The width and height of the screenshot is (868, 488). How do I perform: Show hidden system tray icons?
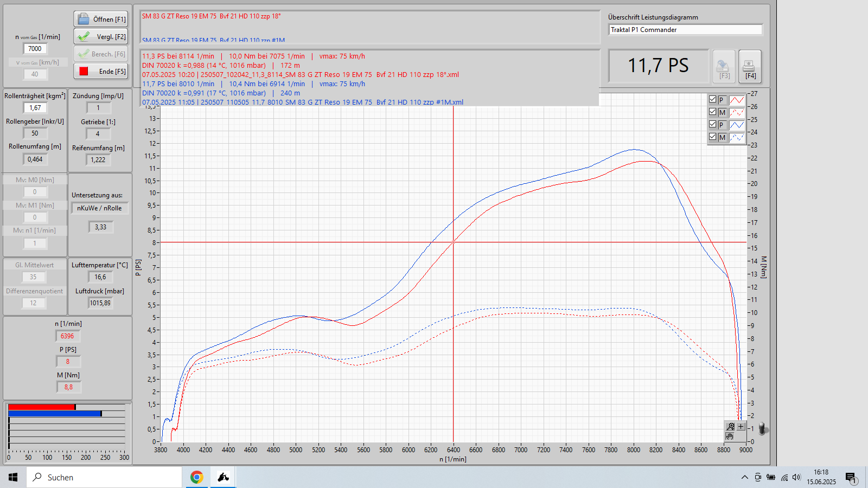pos(744,477)
